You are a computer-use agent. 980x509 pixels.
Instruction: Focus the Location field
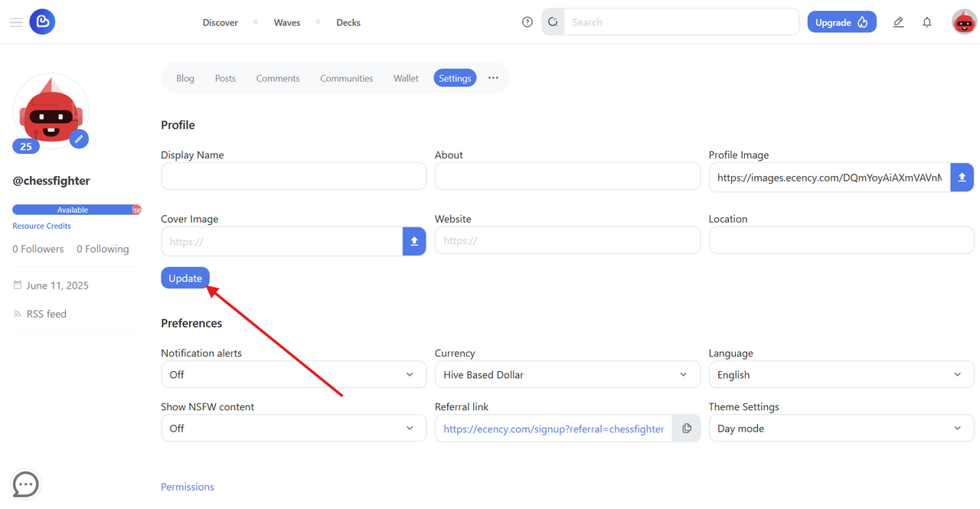[841, 240]
